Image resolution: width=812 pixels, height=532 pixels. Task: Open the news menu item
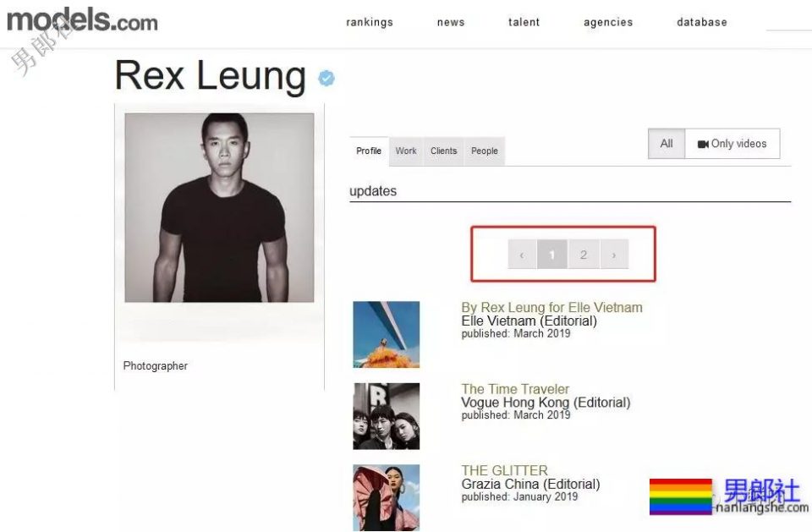(x=451, y=22)
